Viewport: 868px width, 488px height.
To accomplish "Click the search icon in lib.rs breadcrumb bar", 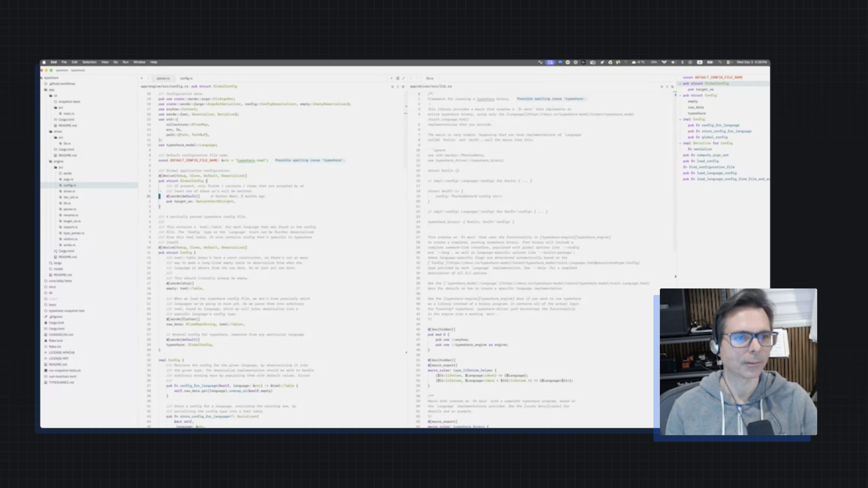I will click(661, 87).
